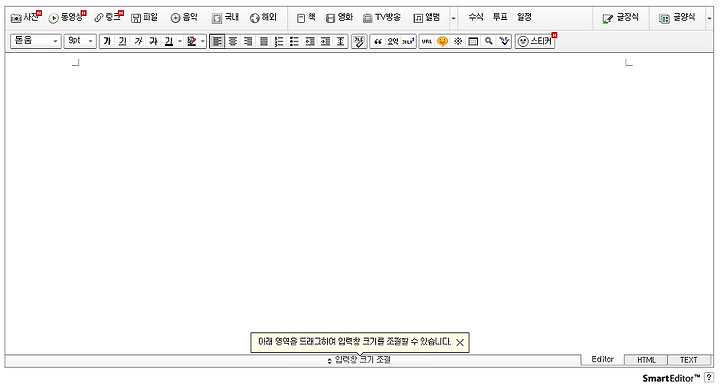The width and height of the screenshot is (720, 389).
Task: Click the format eraser pen icon
Action: click(x=359, y=41)
